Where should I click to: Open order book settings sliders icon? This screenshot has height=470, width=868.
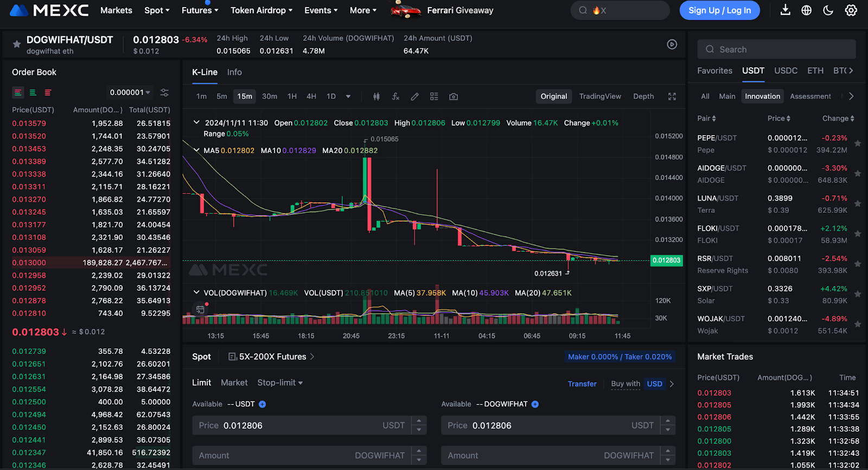(x=164, y=93)
